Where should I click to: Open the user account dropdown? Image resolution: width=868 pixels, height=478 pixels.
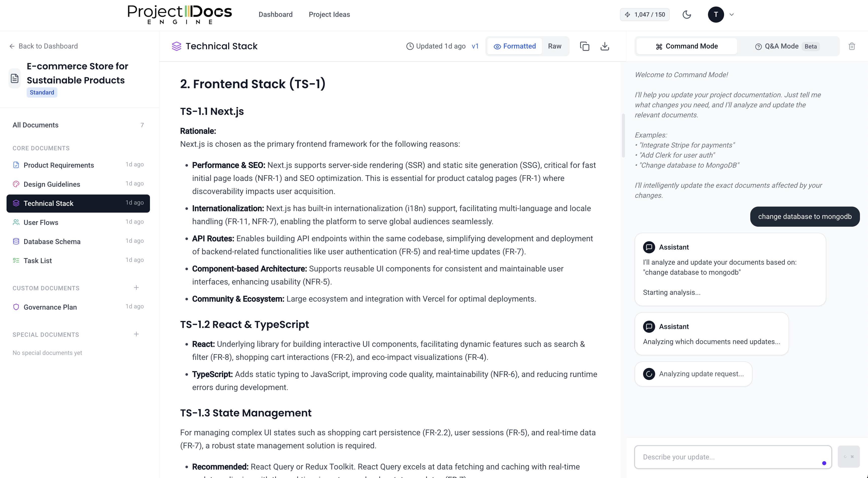(721, 15)
